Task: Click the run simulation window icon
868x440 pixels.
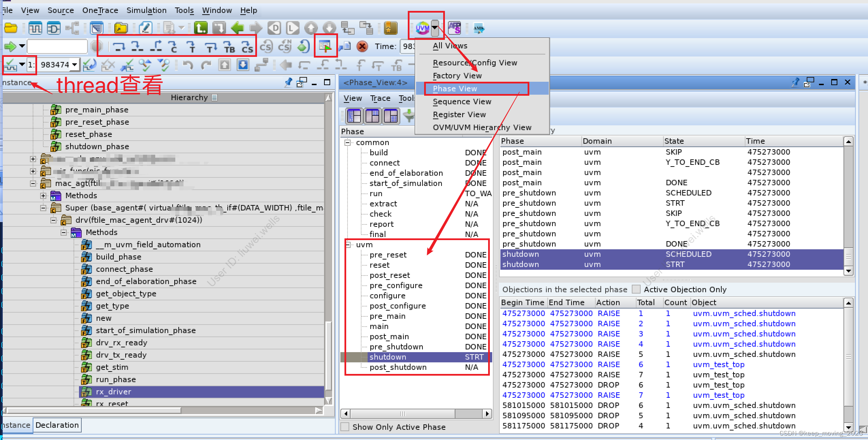Action: click(325, 46)
